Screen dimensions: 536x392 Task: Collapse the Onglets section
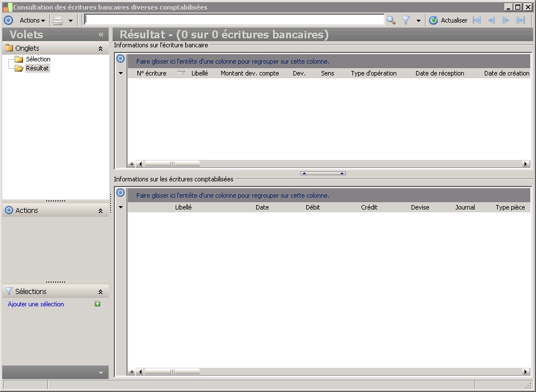[100, 48]
